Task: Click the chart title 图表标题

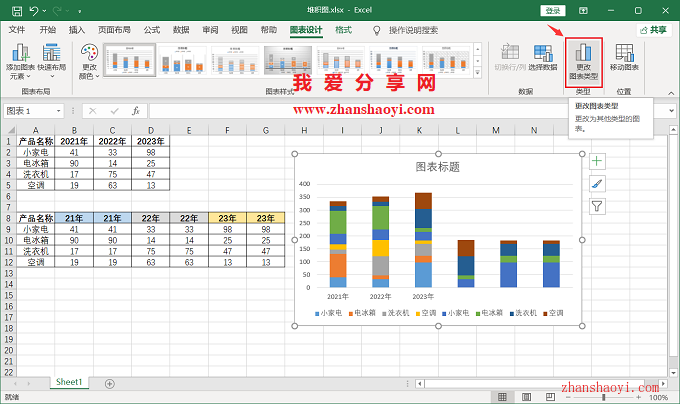Action: click(x=438, y=167)
